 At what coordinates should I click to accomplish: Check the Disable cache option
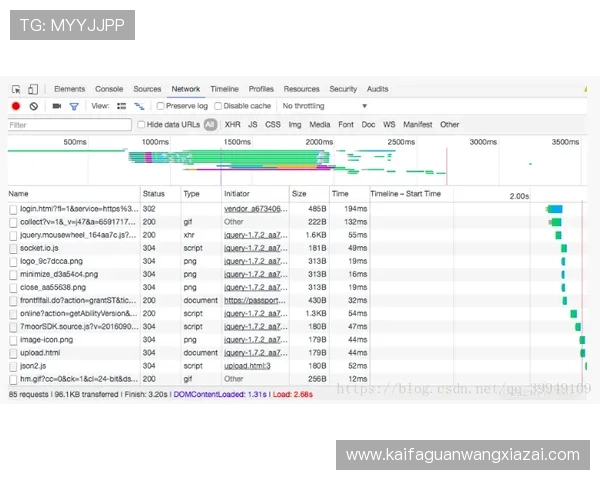click(x=218, y=106)
